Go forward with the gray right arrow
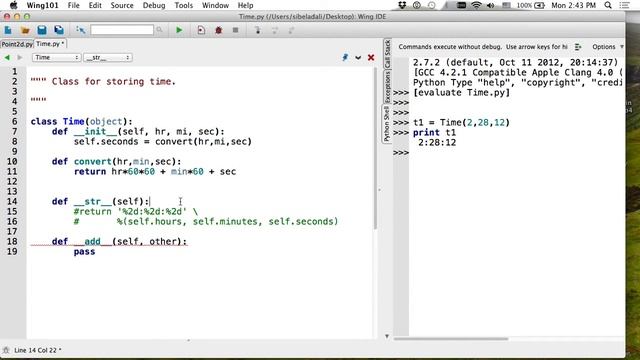 [x=20, y=58]
